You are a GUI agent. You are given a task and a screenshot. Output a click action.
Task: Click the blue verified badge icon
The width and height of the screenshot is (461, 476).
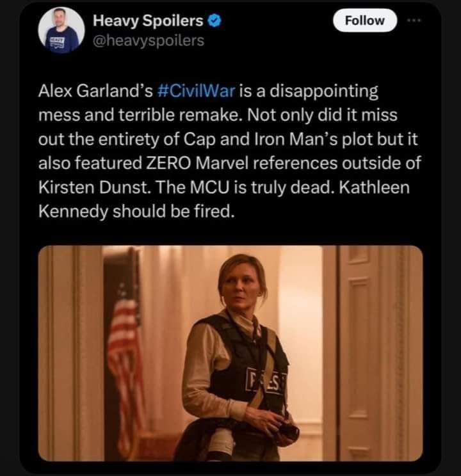[216, 21]
